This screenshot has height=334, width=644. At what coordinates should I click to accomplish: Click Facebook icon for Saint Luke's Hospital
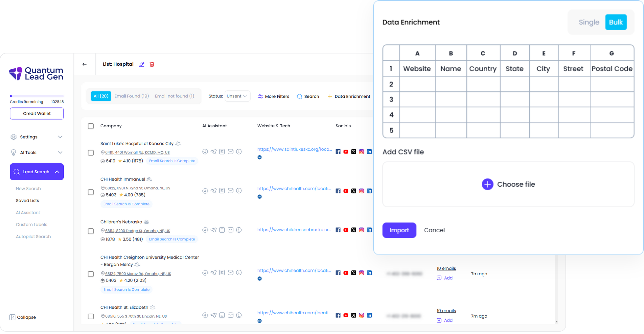[338, 152]
